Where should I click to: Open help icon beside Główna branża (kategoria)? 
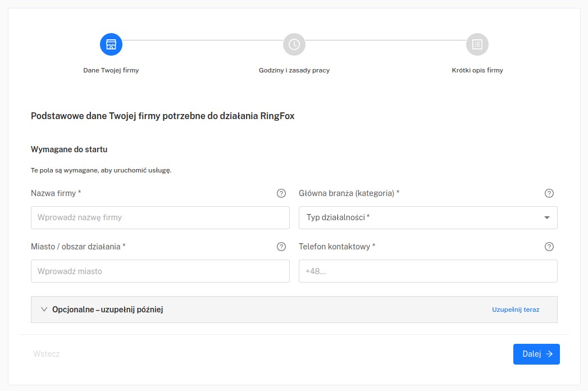549,193
